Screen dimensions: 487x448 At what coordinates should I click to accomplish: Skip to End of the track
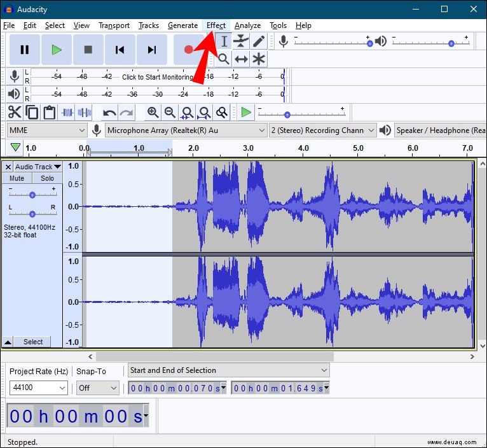click(x=152, y=50)
